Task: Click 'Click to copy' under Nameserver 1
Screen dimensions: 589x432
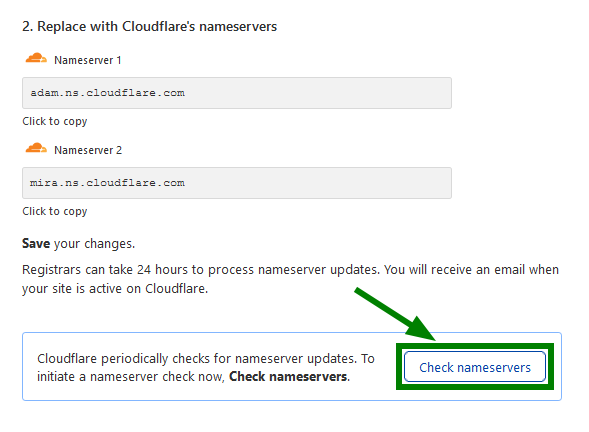Action: 55,122
